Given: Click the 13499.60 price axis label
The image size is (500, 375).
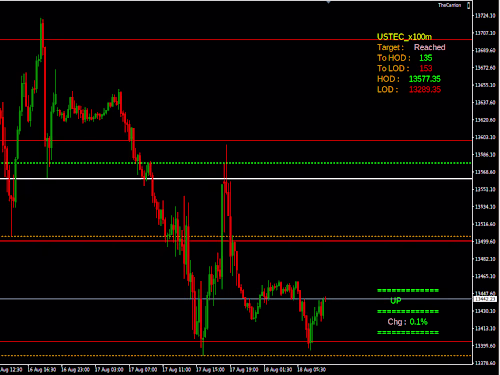Looking at the screenshot, I should click(x=485, y=241).
